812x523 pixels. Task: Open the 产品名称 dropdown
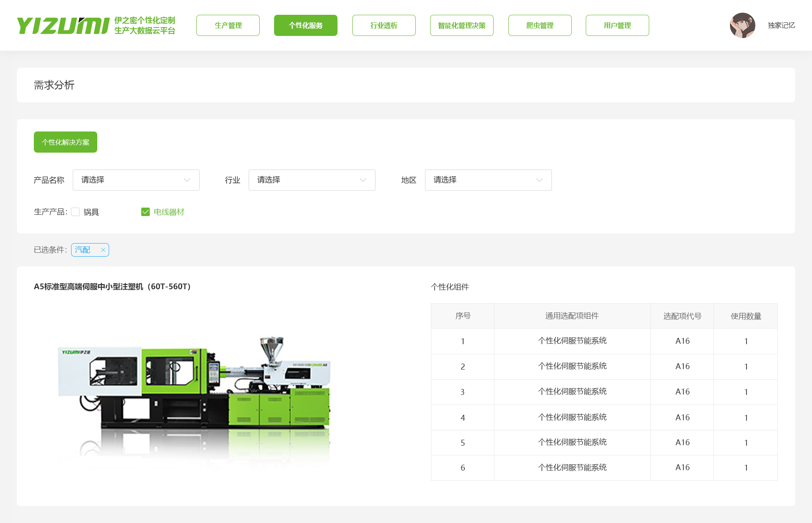[136, 180]
